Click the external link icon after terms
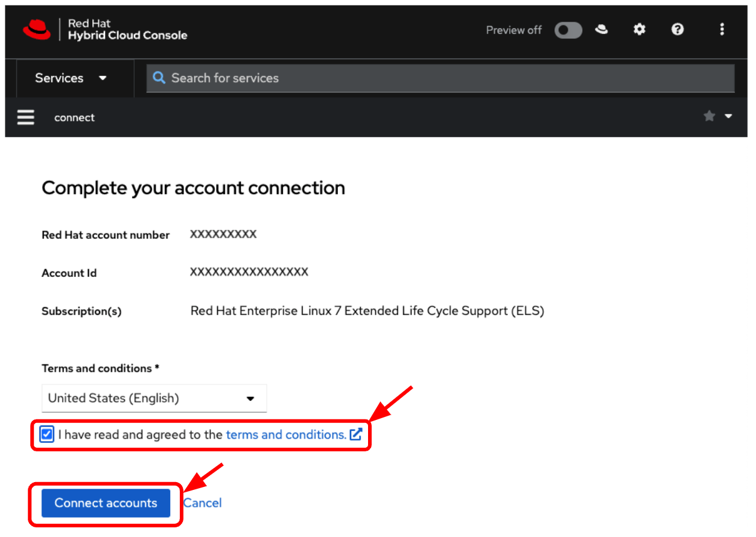Image resolution: width=756 pixels, height=537 pixels. (356, 434)
